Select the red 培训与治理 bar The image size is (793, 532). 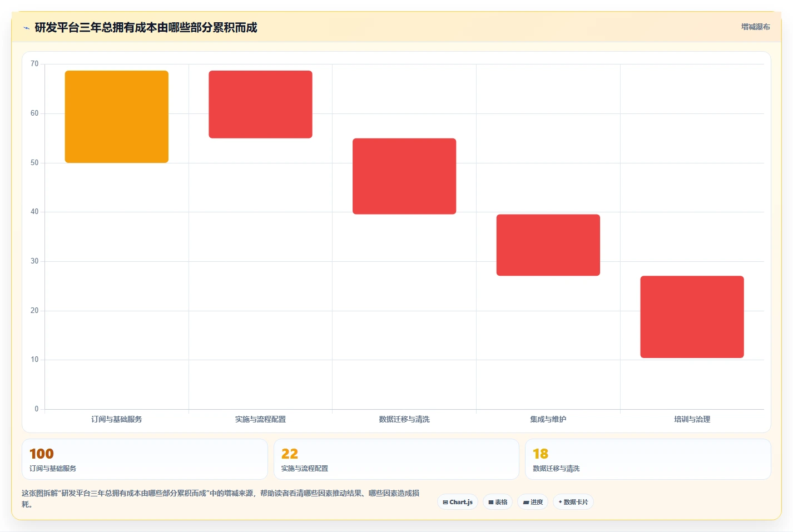tap(692, 317)
